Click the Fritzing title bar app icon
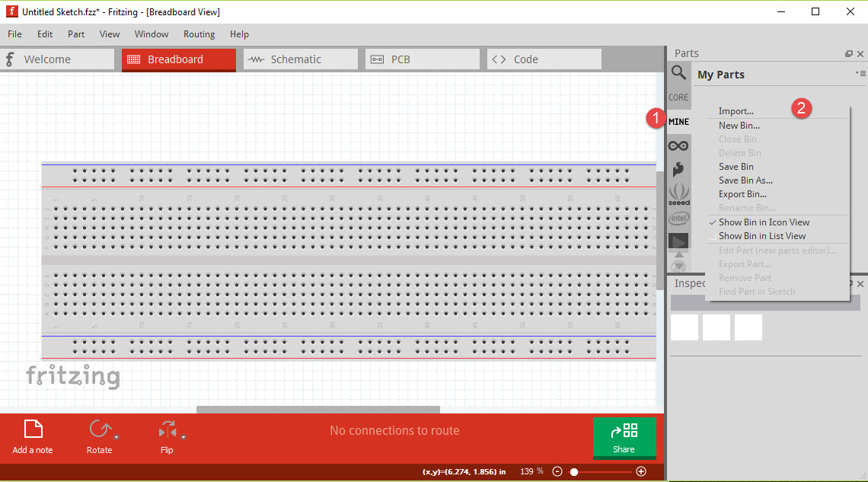This screenshot has height=482, width=868. pyautogui.click(x=11, y=11)
